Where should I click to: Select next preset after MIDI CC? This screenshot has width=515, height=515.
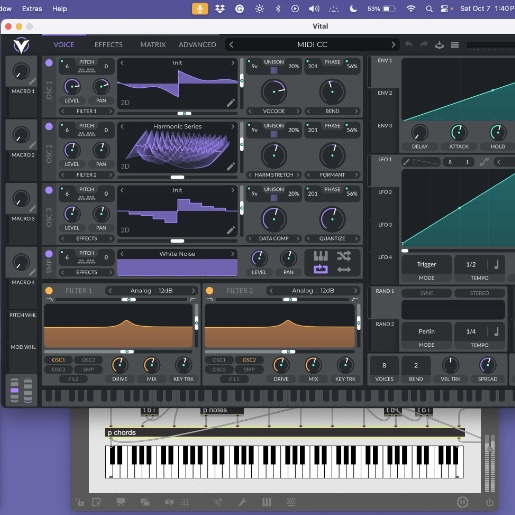(393, 45)
